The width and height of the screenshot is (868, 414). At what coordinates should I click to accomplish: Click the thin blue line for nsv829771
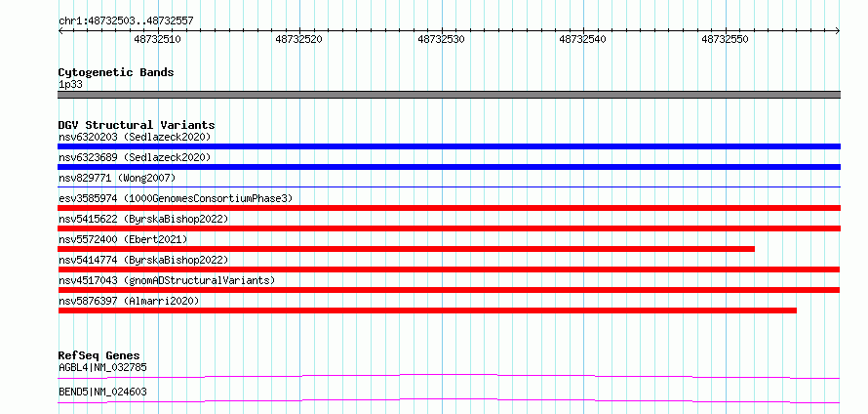(x=449, y=187)
